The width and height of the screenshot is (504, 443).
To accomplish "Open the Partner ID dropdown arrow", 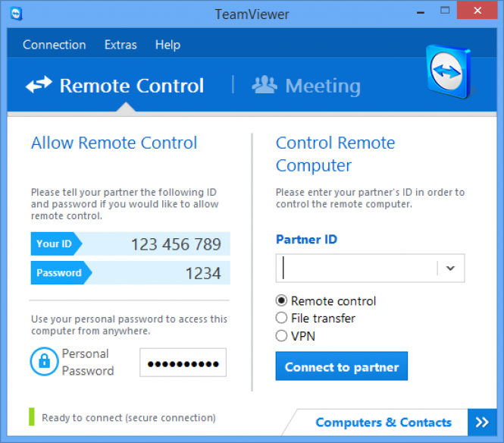I will pyautogui.click(x=451, y=268).
